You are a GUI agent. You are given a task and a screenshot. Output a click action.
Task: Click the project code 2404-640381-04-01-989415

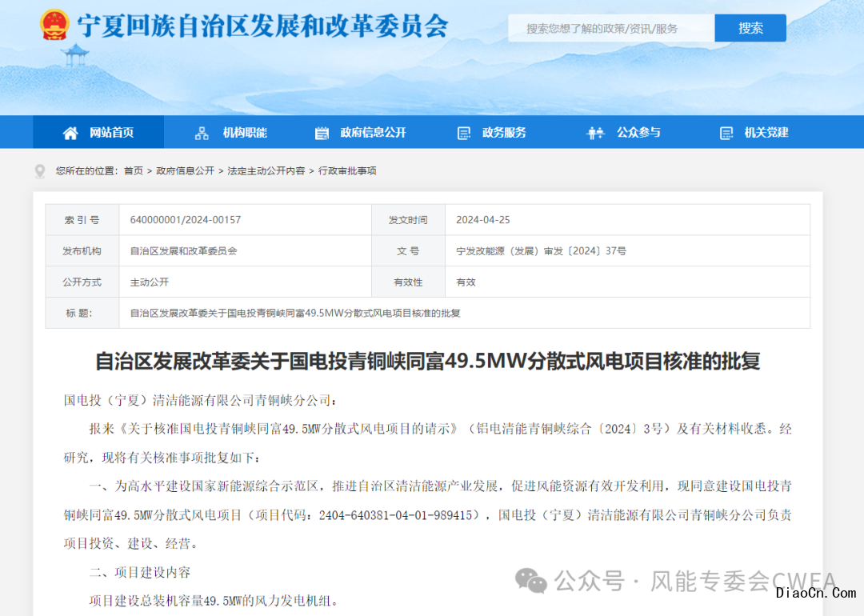click(x=396, y=515)
